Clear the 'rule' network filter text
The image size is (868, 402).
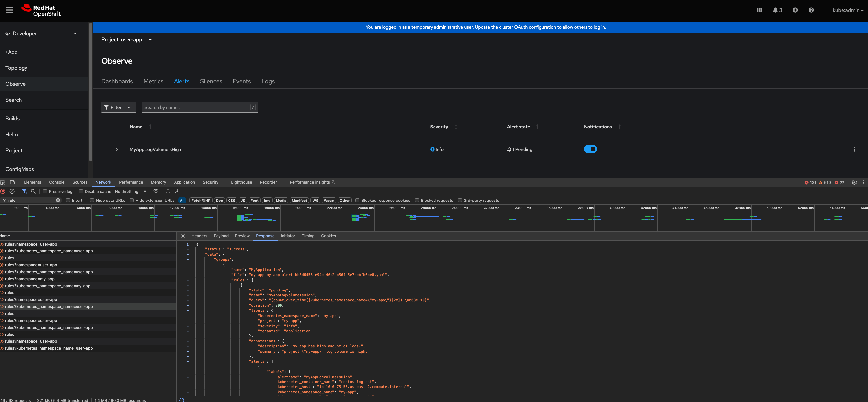[x=58, y=200]
